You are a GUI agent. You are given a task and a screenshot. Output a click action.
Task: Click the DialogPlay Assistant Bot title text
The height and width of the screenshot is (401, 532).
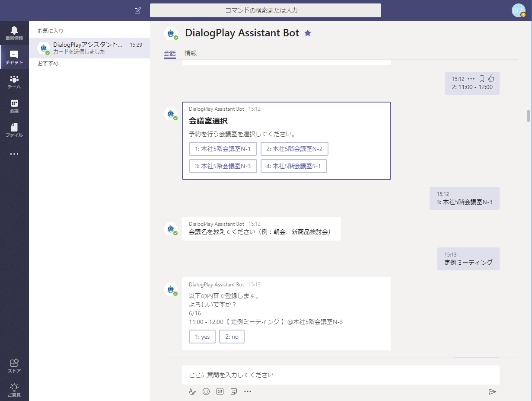(x=242, y=33)
